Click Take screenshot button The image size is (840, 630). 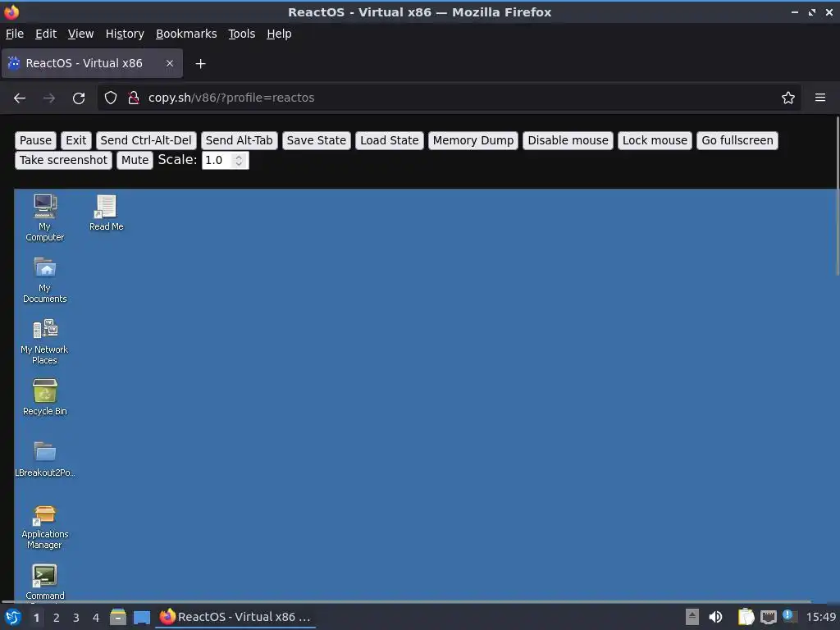tap(64, 160)
